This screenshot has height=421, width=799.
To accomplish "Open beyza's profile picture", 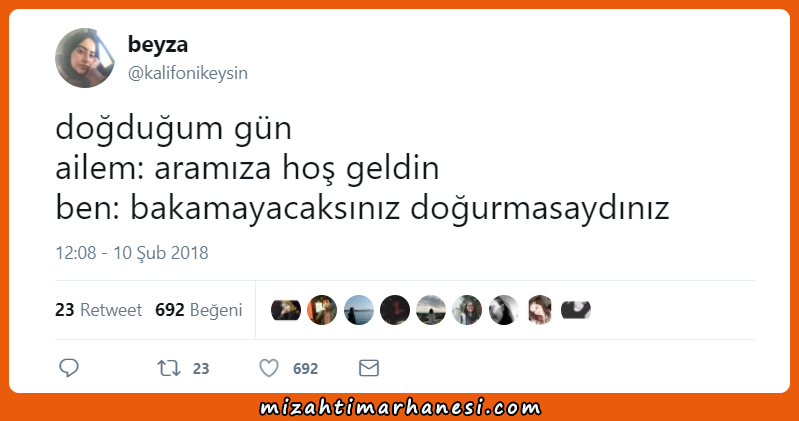I will coord(85,58).
